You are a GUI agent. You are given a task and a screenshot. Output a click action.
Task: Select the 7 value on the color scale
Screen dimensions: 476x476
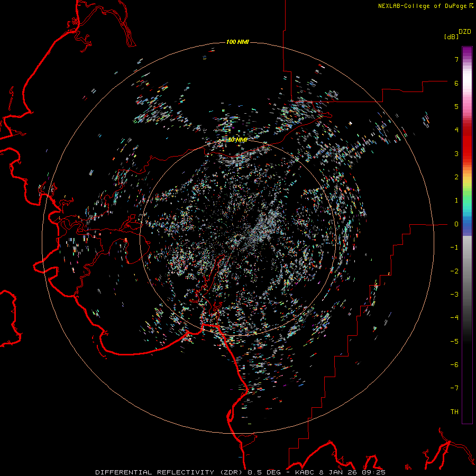pos(456,59)
